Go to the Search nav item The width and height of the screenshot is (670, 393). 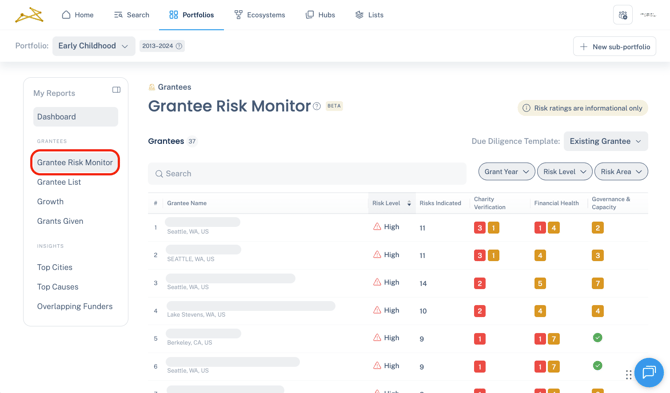[x=132, y=15]
